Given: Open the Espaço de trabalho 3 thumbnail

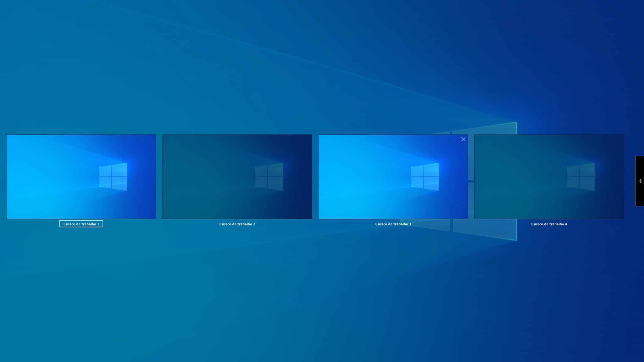Looking at the screenshot, I should 393,177.
